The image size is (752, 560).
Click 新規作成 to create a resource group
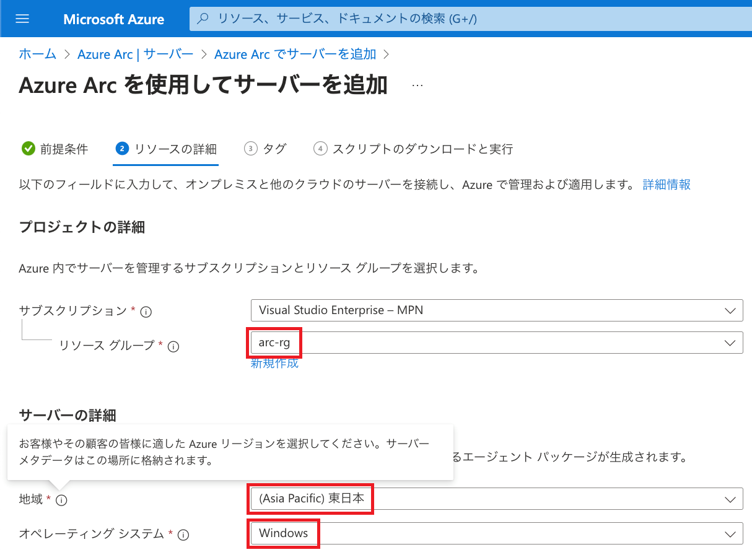274,364
